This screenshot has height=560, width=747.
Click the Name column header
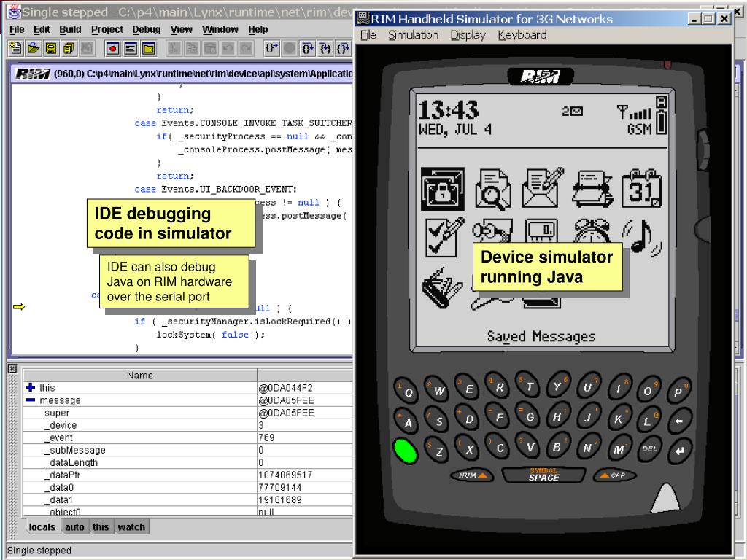pyautogui.click(x=140, y=376)
